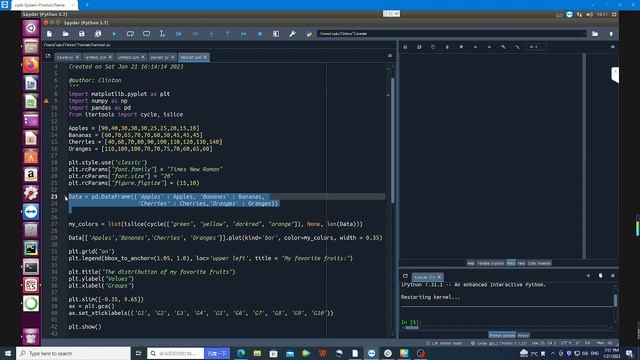The width and height of the screenshot is (640, 360).
Task: Close the active barchart editor tab
Action: coord(205,57)
